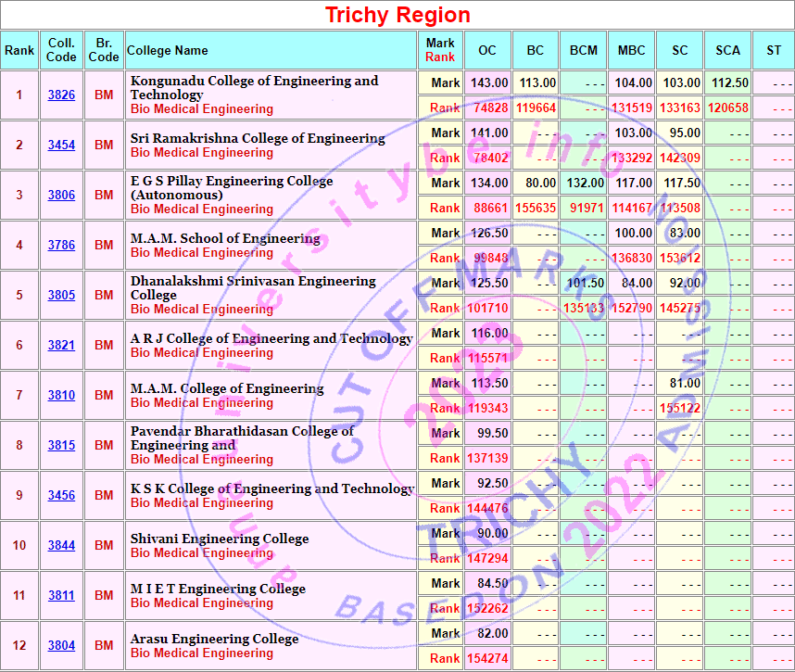Screen dimensions: 795x672
Task: Click the SCA column header
Action: click(727, 50)
